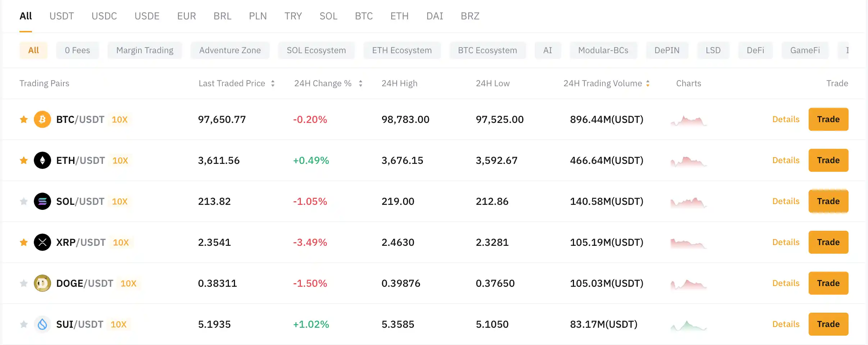Click the Solana logo icon
The height and width of the screenshot is (345, 868).
(42, 201)
